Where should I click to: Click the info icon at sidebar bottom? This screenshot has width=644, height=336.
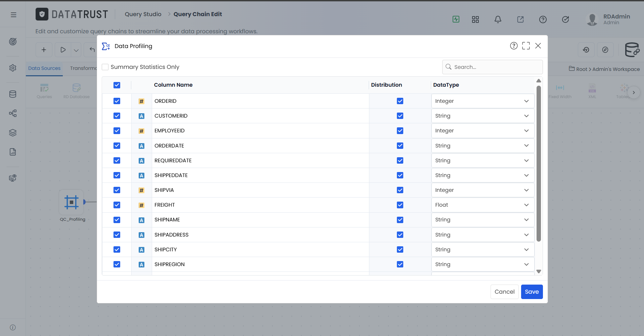click(x=13, y=327)
